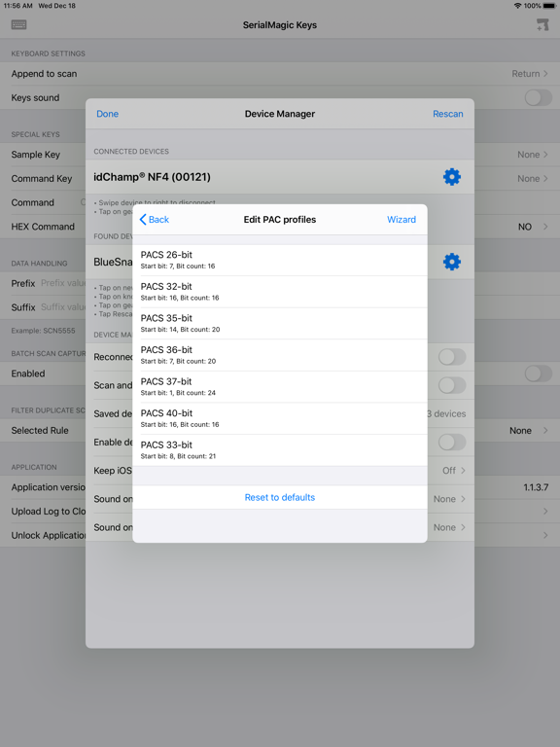Open settings gear for idChamp NF4 device
The width and height of the screenshot is (560, 747).
(x=451, y=177)
